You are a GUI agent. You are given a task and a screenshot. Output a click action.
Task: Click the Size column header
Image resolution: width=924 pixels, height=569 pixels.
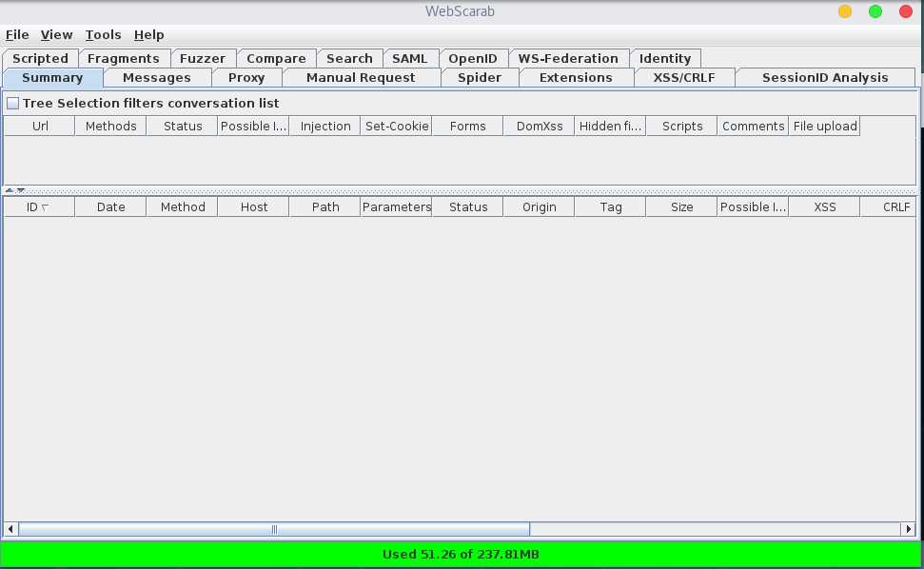[681, 207]
